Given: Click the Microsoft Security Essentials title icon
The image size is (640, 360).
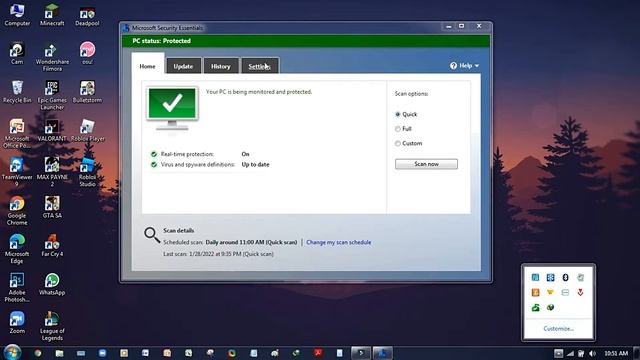Looking at the screenshot, I should 126,28.
